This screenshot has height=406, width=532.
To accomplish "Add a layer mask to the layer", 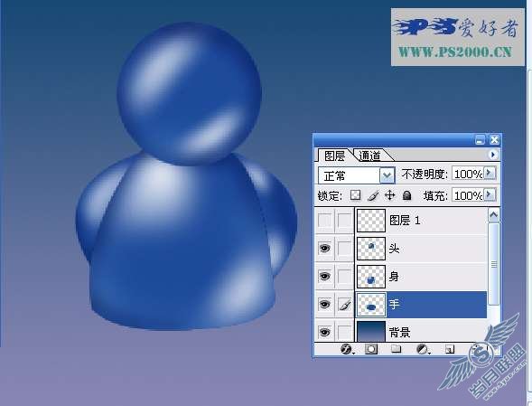I will point(371,349).
